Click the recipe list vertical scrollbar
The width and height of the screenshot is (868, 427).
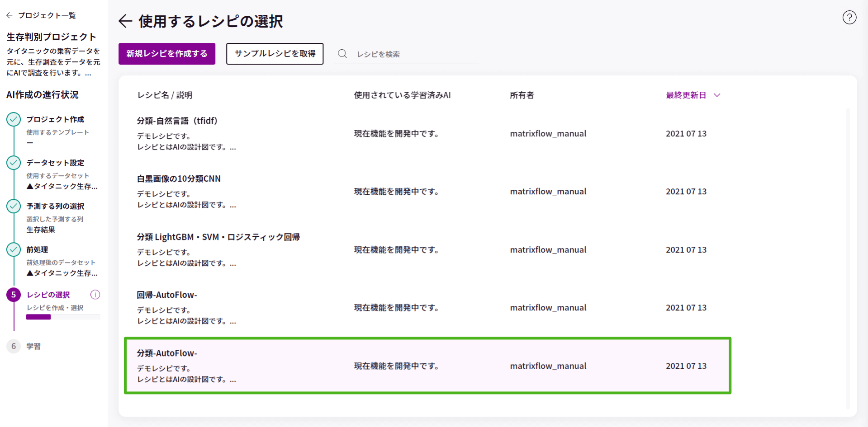(x=848, y=258)
